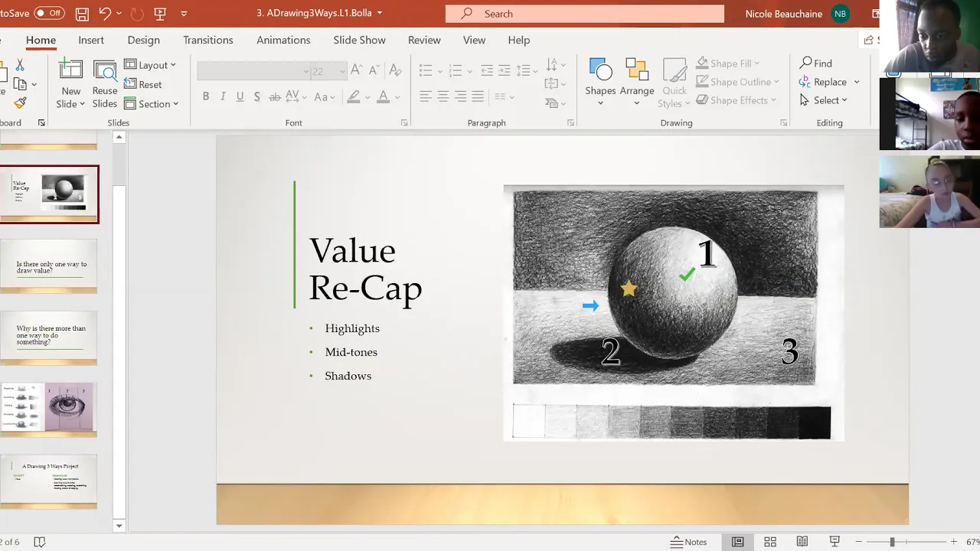980x551 pixels.
Task: Toggle Bold formatting
Action: (x=205, y=96)
